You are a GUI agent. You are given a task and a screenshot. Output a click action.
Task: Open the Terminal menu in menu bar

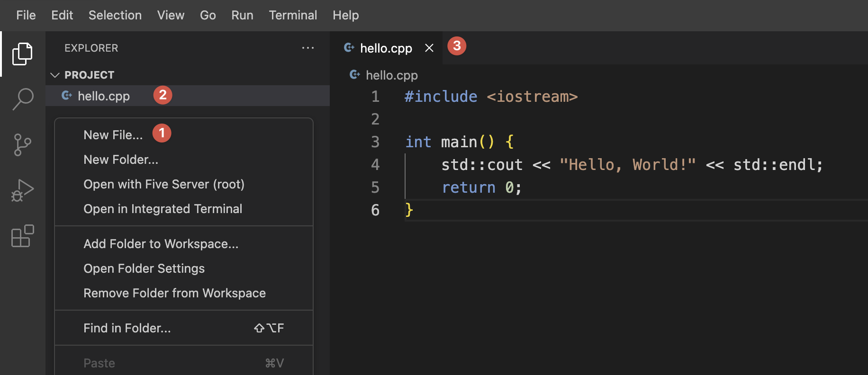(x=293, y=15)
